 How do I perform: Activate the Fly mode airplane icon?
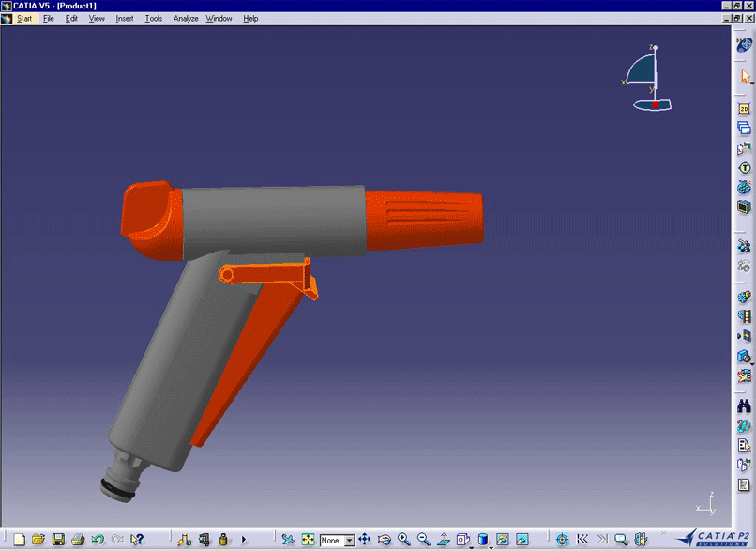point(288,540)
